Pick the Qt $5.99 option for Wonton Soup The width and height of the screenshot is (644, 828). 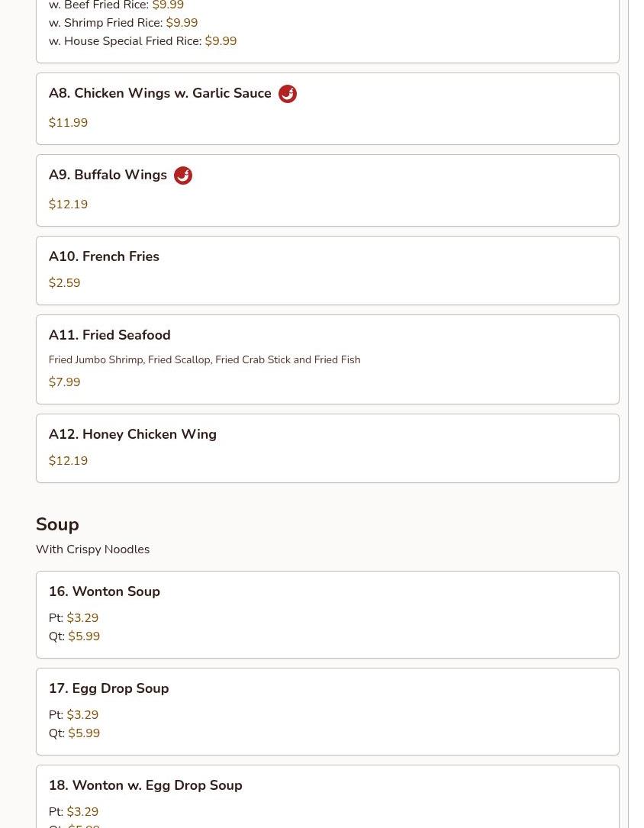click(x=75, y=636)
